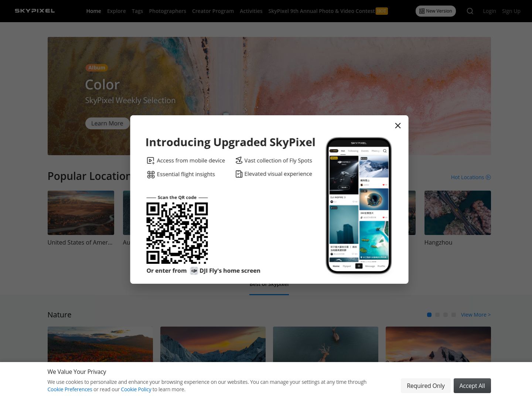Switch to New Version button

pos(436,11)
